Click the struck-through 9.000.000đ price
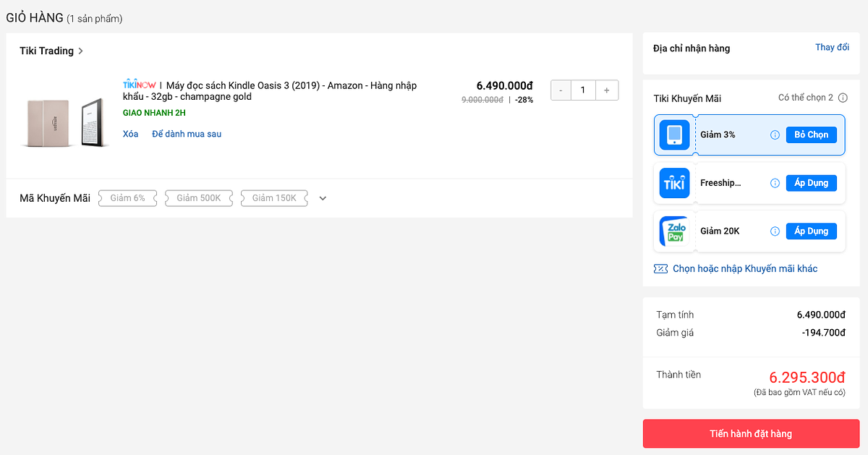The image size is (868, 455). [x=482, y=100]
